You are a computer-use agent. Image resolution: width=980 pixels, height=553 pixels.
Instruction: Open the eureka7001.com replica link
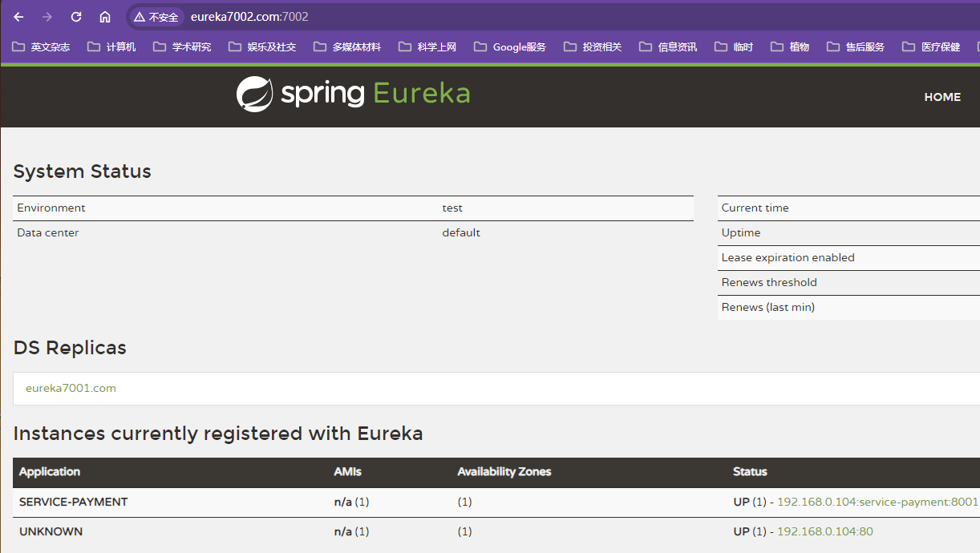tap(71, 388)
